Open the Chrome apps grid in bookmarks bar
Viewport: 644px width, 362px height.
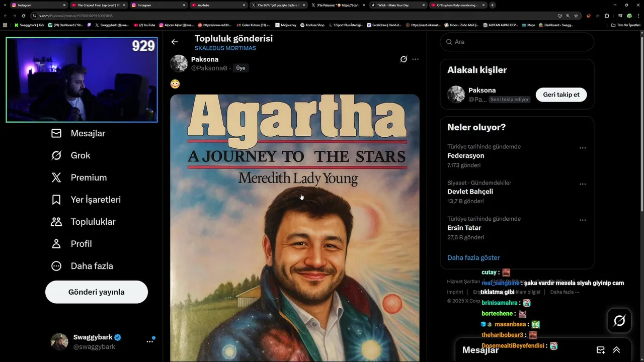tap(5, 25)
